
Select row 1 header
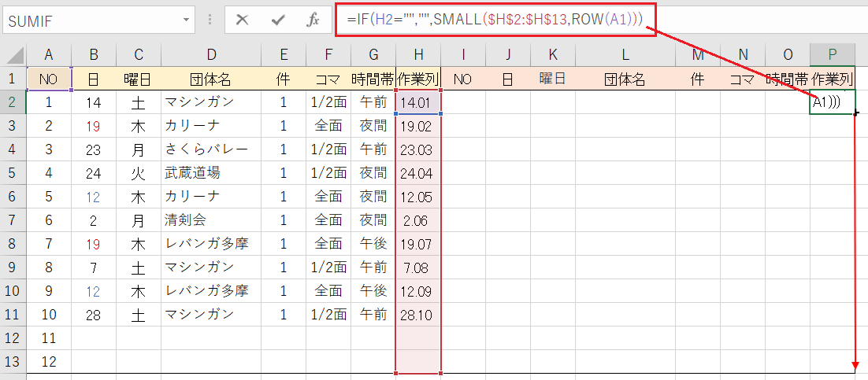pyautogui.click(x=13, y=79)
